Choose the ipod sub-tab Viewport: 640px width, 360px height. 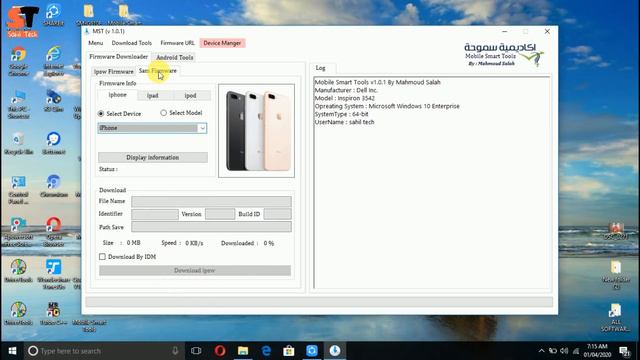[x=190, y=96]
